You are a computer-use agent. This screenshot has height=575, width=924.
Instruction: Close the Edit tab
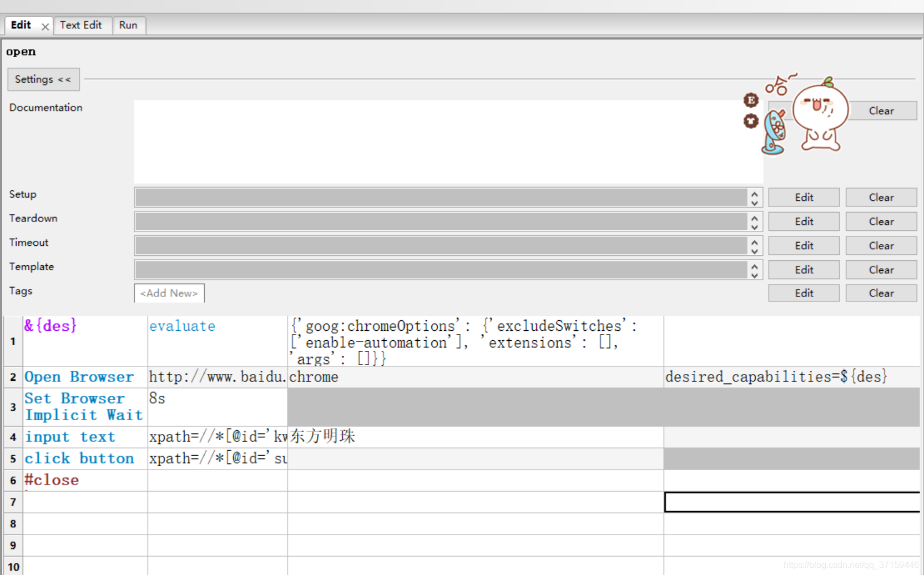pyautogui.click(x=45, y=26)
